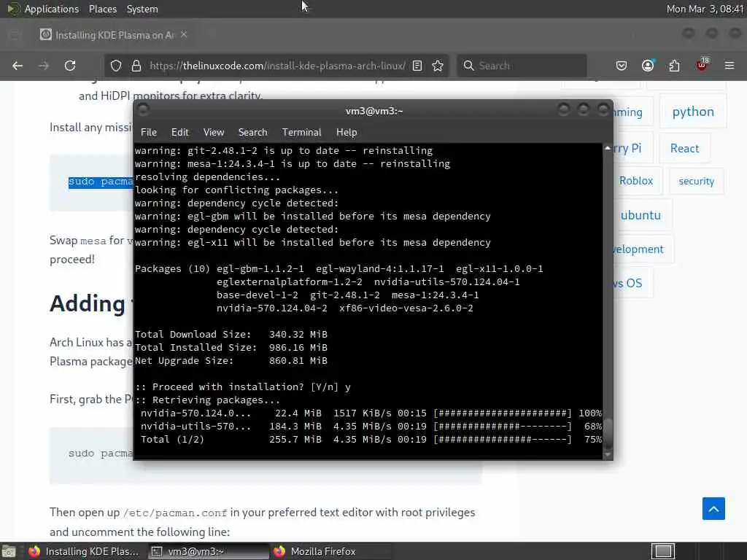Open the terminal Edit menu

coord(180,133)
